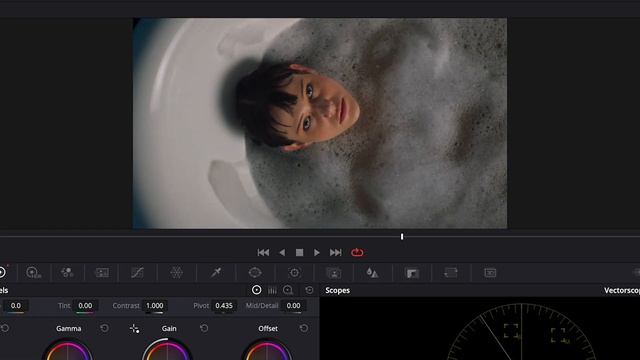Screen dimensions: 640x360
Task: Open the HDR color wheels palette
Action: (33, 273)
